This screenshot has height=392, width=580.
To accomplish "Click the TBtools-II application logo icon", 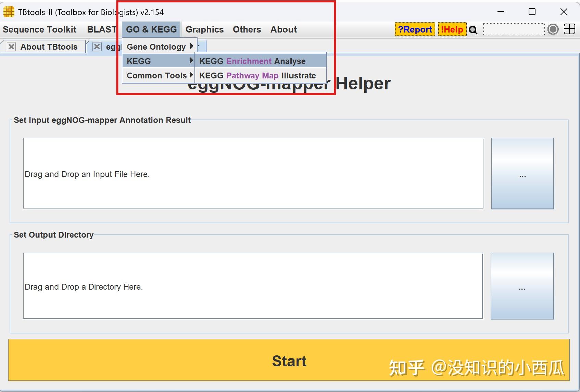I will pos(8,11).
